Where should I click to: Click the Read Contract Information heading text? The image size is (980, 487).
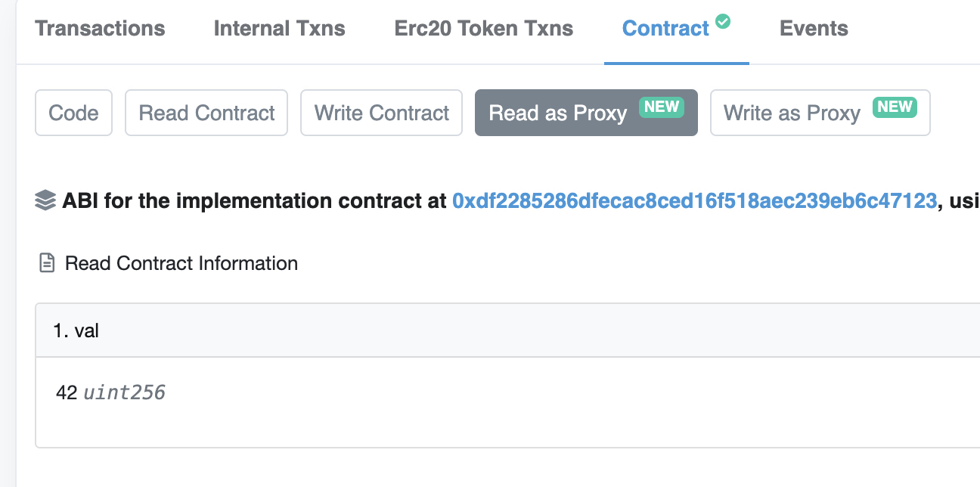click(x=181, y=263)
